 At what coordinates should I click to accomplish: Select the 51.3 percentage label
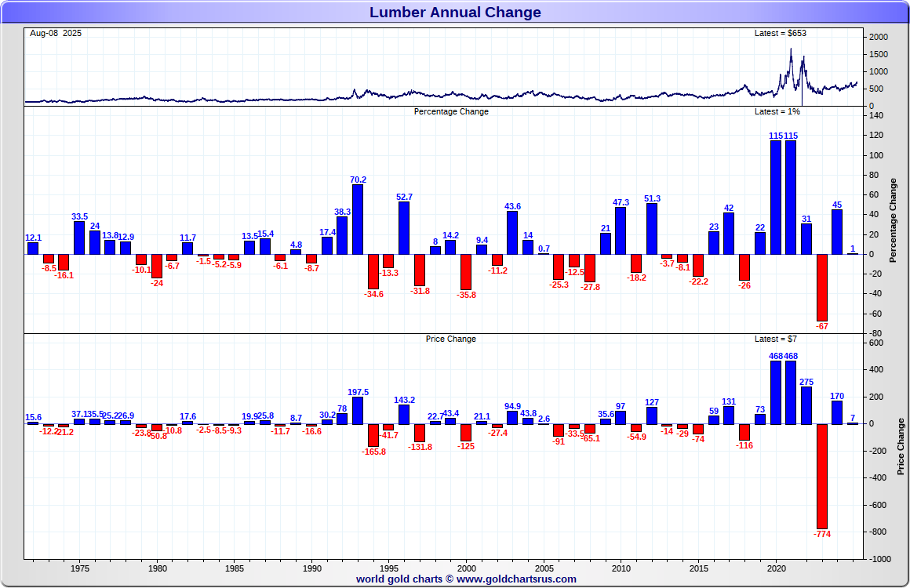(x=653, y=198)
